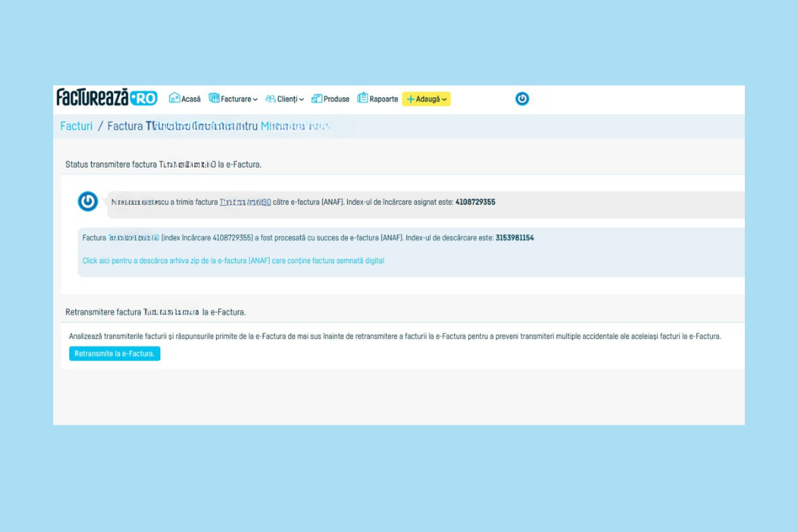Open the Produse menu label
The height and width of the screenshot is (532, 798).
pos(336,99)
